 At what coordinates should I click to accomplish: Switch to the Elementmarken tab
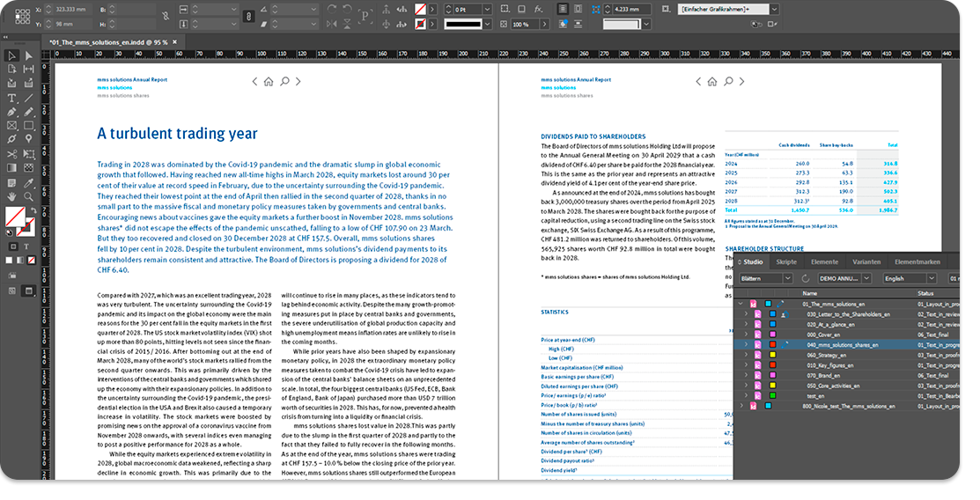pos(917,261)
